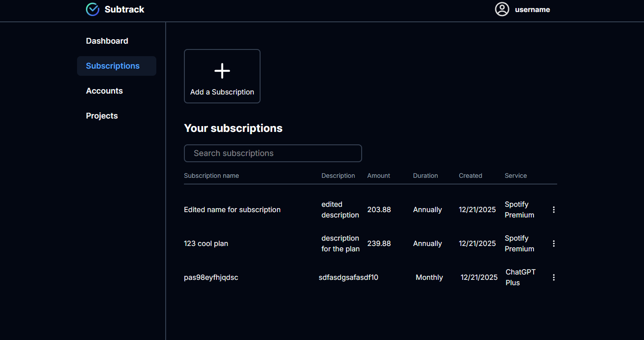Click the Amount column header
The height and width of the screenshot is (340, 644).
[379, 176]
